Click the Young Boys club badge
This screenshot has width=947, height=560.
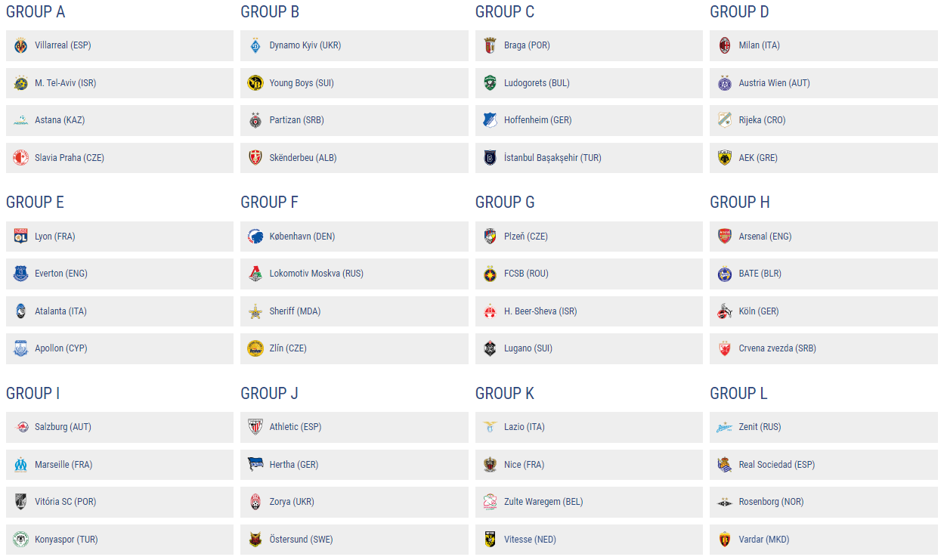(x=255, y=83)
